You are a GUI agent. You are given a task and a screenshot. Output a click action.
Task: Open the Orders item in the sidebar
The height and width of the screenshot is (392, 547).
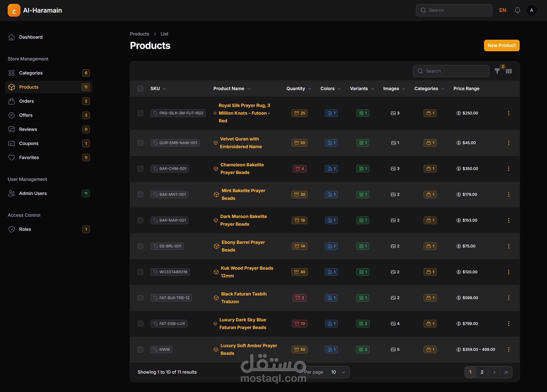(x=26, y=101)
